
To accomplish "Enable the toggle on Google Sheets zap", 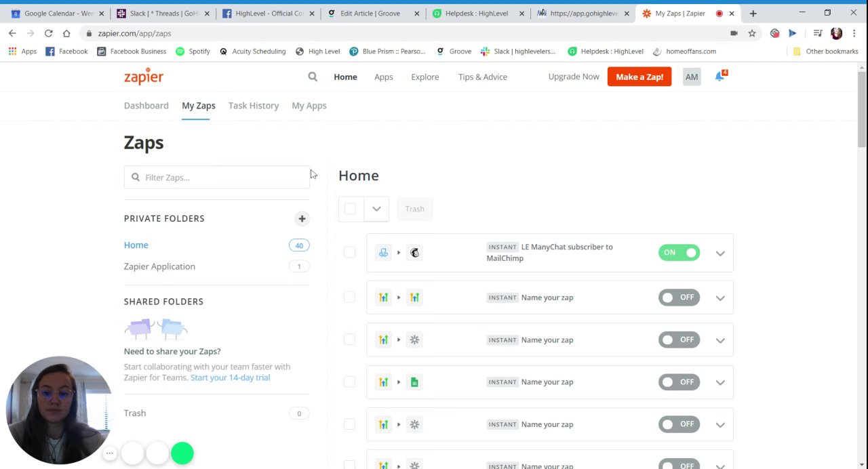I will 679,382.
